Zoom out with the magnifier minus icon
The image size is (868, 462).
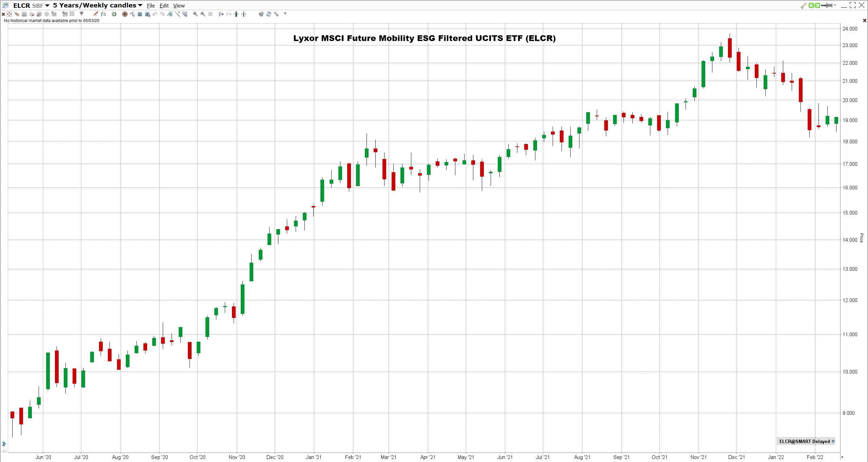tap(203, 14)
